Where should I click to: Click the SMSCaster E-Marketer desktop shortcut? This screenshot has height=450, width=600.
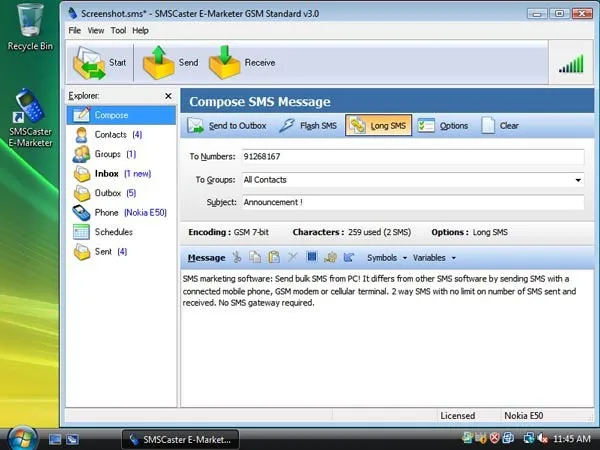click(30, 118)
